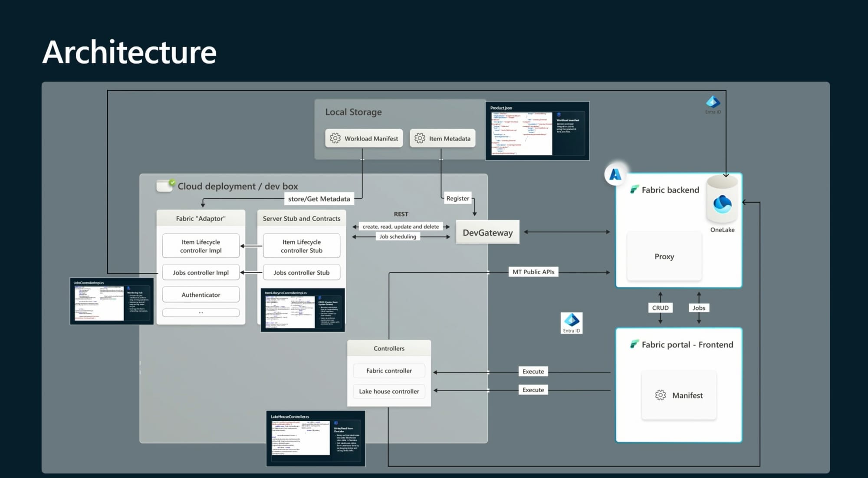
Task: Toggle the Controllers section visibility
Action: pos(389,348)
